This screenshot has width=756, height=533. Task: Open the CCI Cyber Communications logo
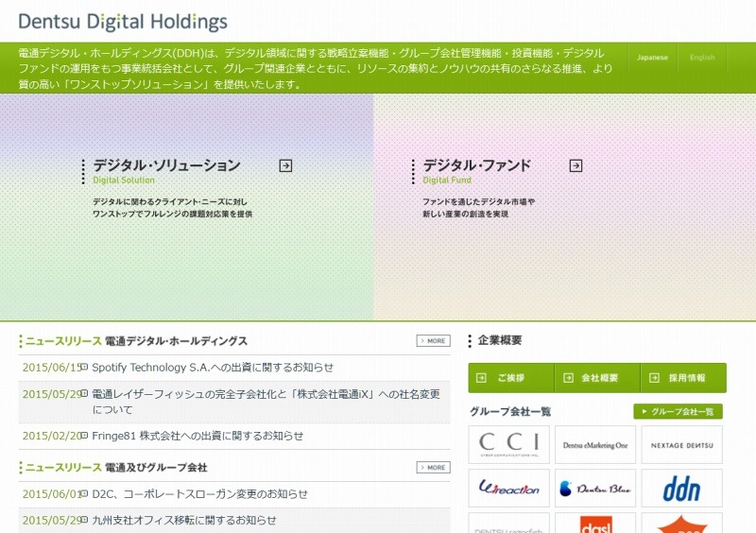tap(508, 445)
